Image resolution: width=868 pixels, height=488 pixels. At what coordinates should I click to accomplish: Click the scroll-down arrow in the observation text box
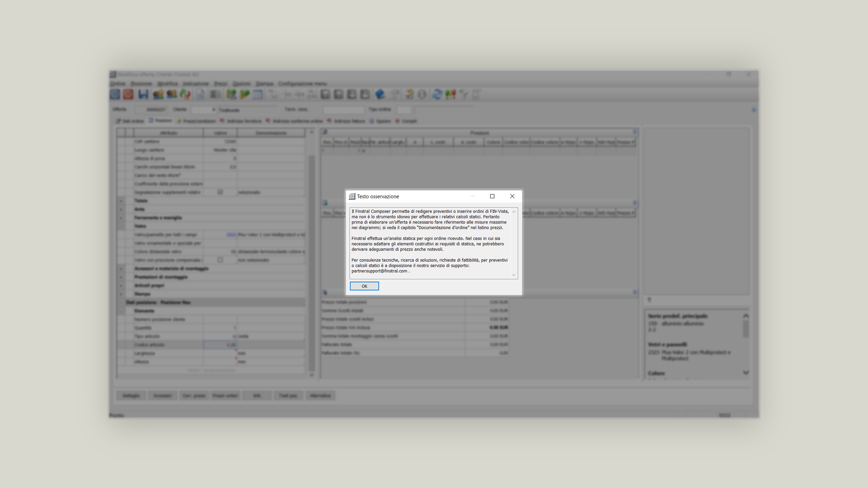pos(514,275)
